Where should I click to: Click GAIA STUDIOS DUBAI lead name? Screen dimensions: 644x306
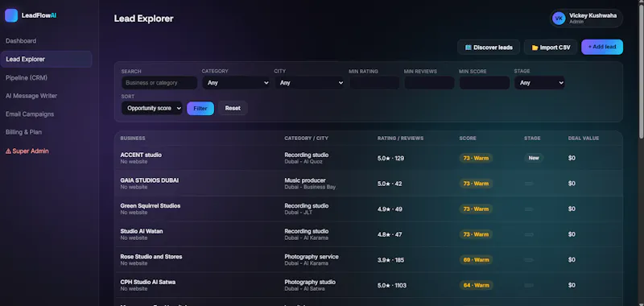[150, 180]
